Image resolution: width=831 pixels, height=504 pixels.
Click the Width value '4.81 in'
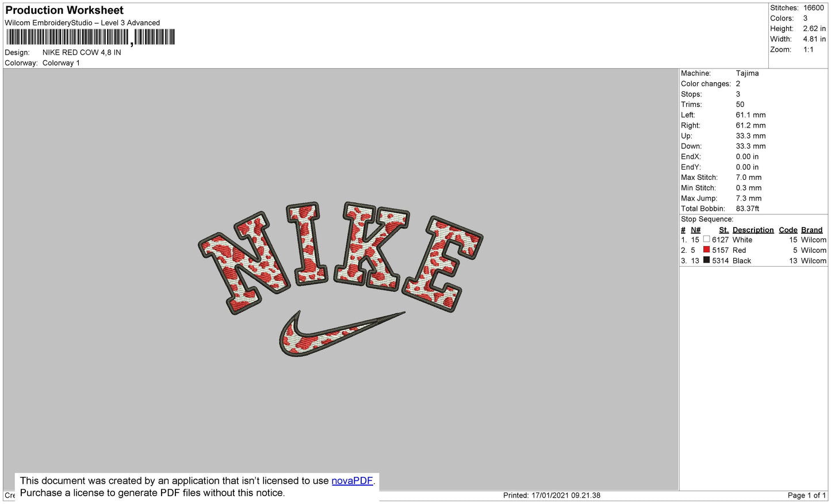coord(814,39)
